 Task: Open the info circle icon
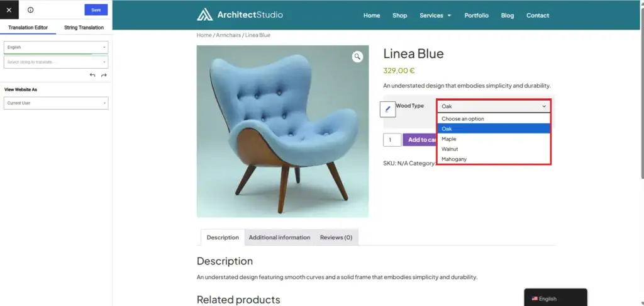pos(30,10)
